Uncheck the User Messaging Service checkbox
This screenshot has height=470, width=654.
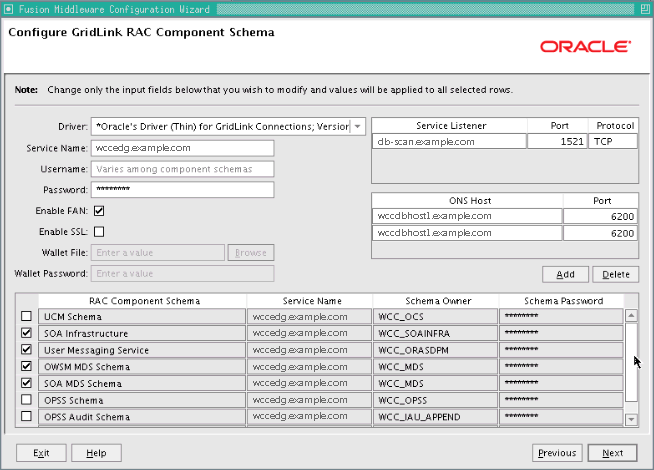tap(26, 349)
